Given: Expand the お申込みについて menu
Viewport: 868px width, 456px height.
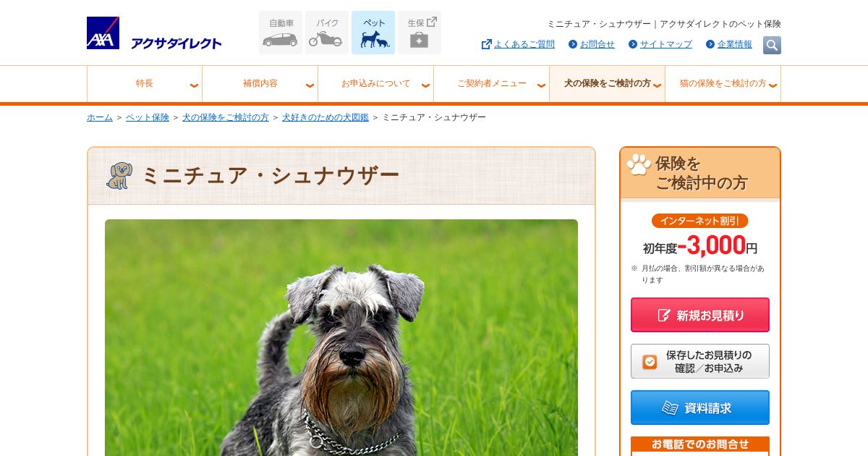Looking at the screenshot, I should point(376,84).
